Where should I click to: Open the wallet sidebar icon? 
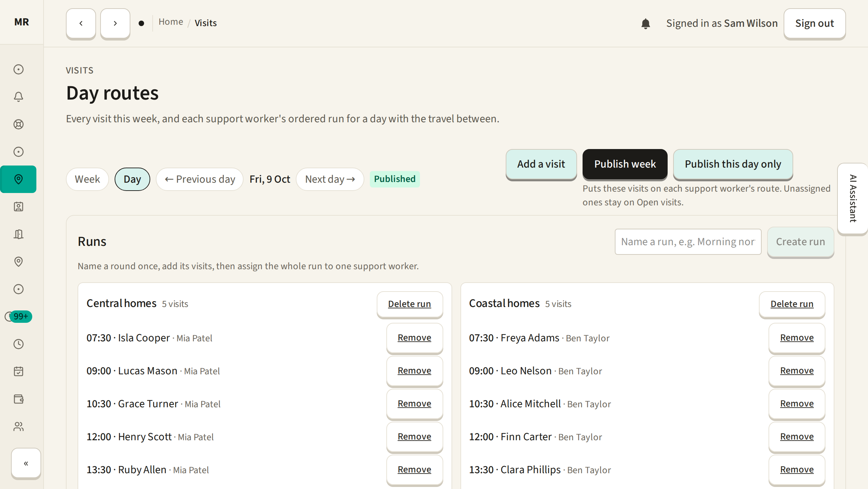19,399
